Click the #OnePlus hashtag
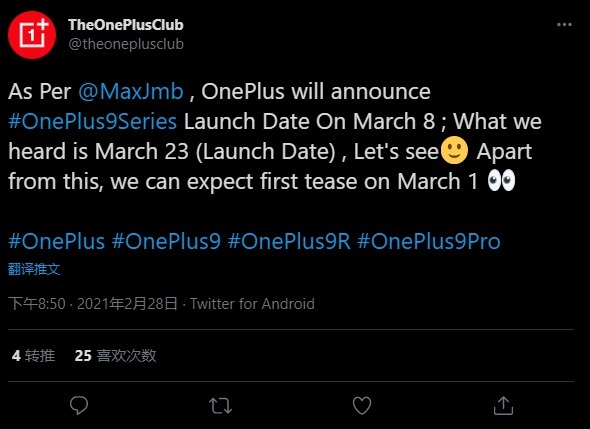Screen dimensions: 590x429 click(x=56, y=241)
